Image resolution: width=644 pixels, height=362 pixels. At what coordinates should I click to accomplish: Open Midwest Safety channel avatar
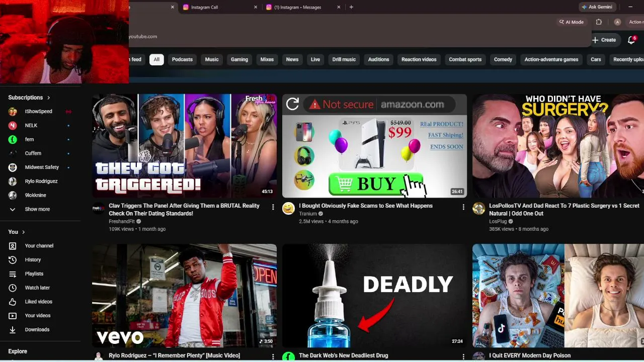coord(13,167)
